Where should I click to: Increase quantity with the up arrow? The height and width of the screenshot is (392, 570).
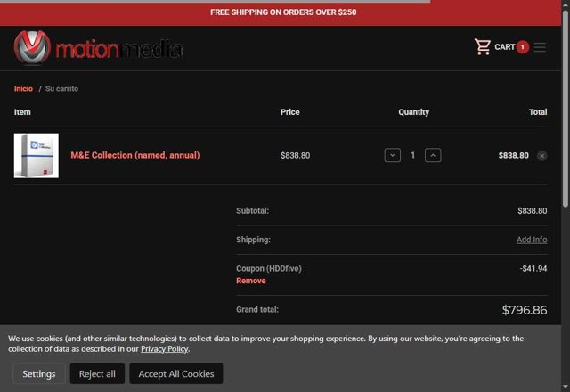point(433,155)
